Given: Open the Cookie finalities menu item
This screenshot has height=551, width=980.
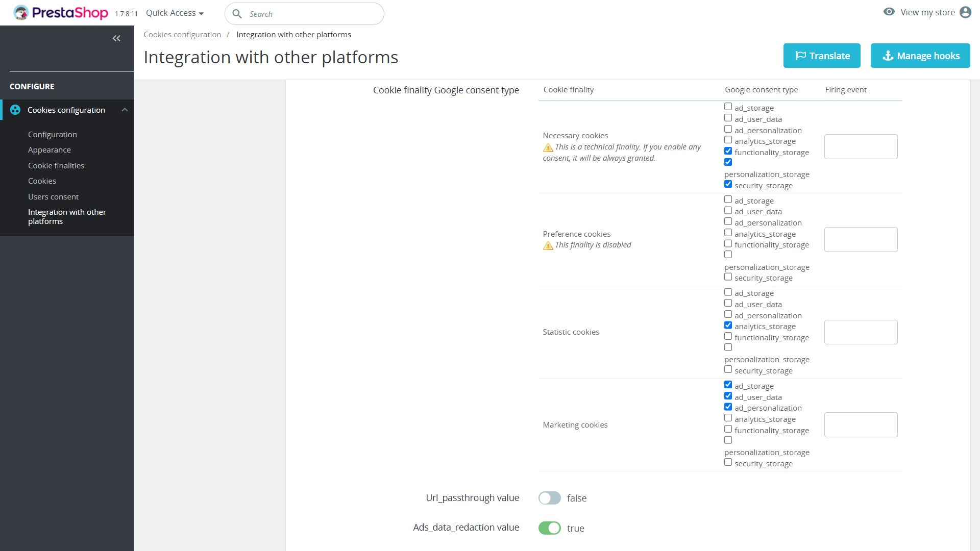Looking at the screenshot, I should pyautogui.click(x=56, y=165).
